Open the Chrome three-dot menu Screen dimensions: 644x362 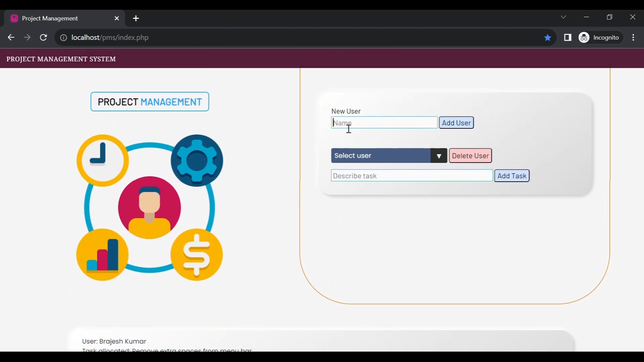(634, 38)
